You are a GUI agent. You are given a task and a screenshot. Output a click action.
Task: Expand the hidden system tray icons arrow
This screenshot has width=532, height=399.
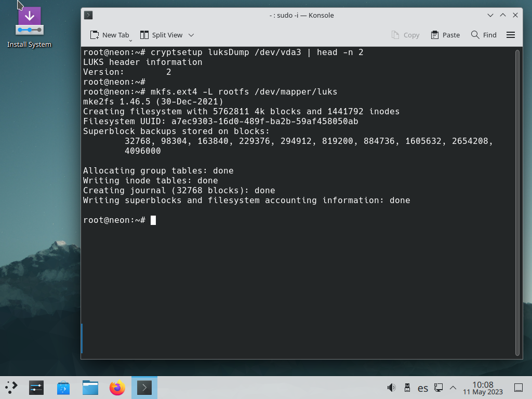point(453,388)
